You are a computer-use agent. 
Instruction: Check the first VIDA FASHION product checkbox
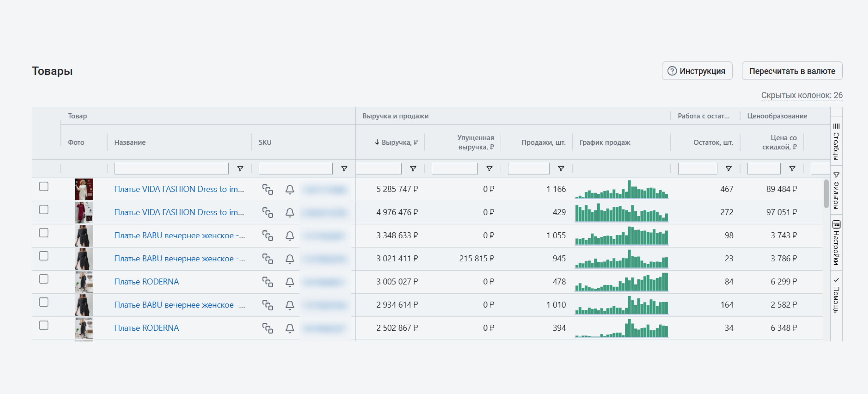coord(44,186)
